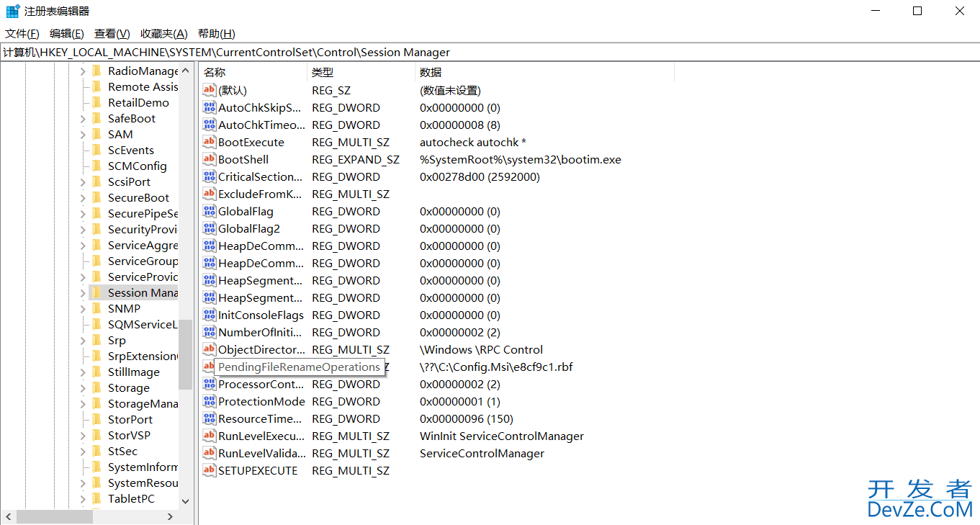Select the Srp key in tree

[x=117, y=340]
